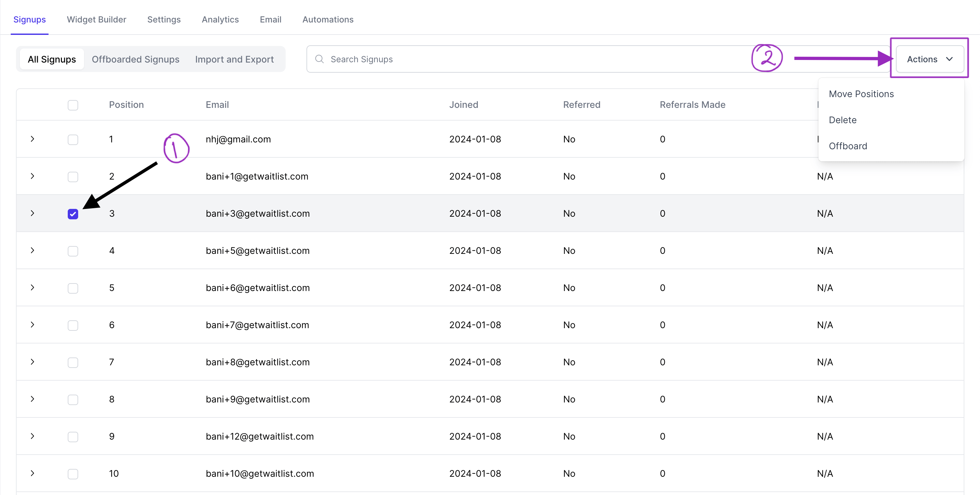
Task: Expand row for nhj@gmail.com
Action: point(32,139)
